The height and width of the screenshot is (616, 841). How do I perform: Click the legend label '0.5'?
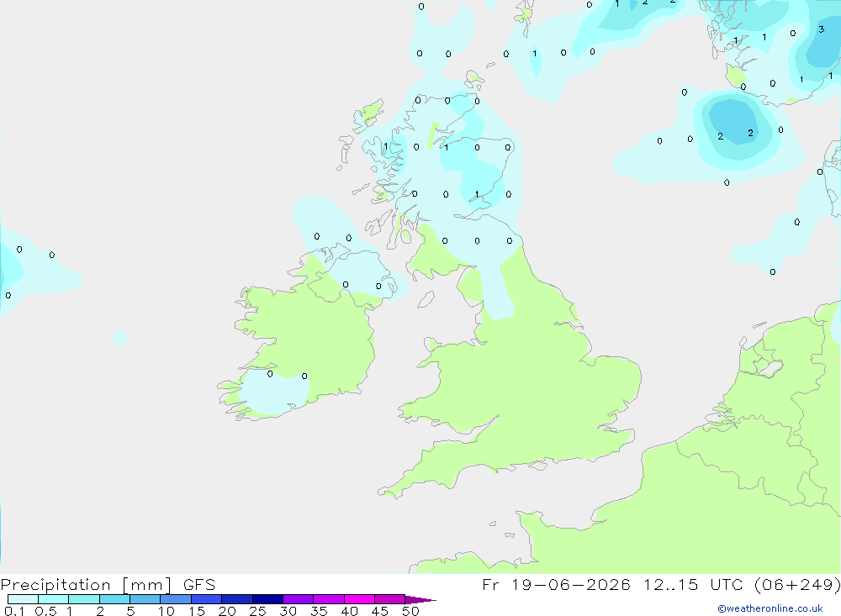(45, 611)
